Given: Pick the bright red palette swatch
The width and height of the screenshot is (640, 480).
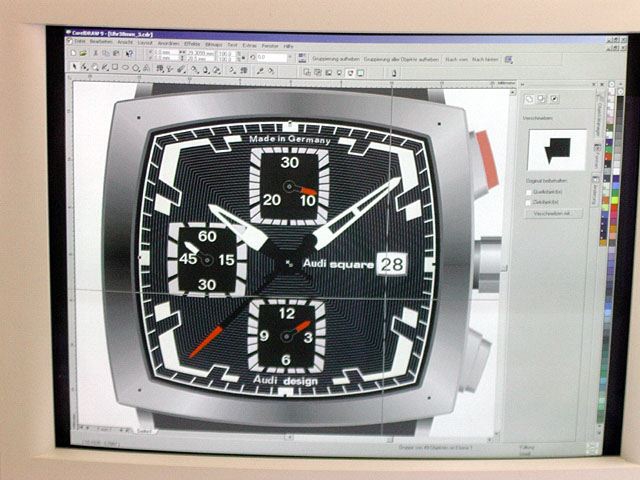Looking at the screenshot, I should click(x=614, y=207).
